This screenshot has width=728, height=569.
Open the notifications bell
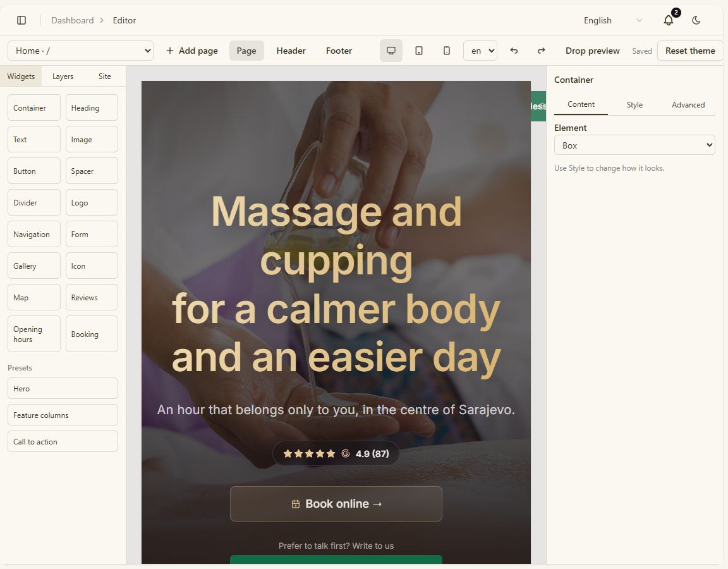(669, 20)
